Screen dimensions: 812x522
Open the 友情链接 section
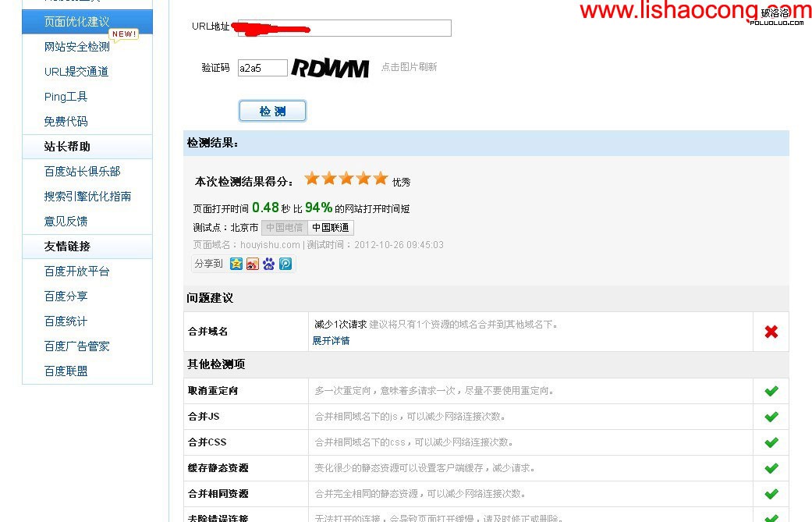(66, 246)
